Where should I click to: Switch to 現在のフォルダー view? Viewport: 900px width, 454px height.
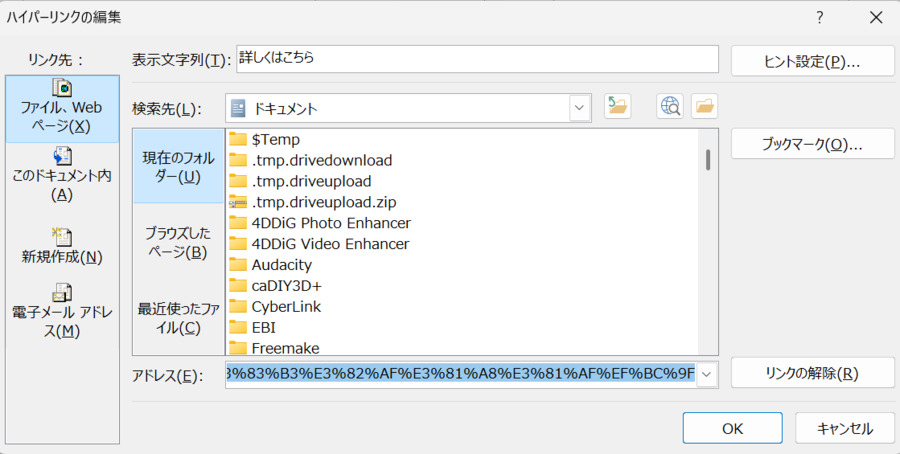pos(179,166)
